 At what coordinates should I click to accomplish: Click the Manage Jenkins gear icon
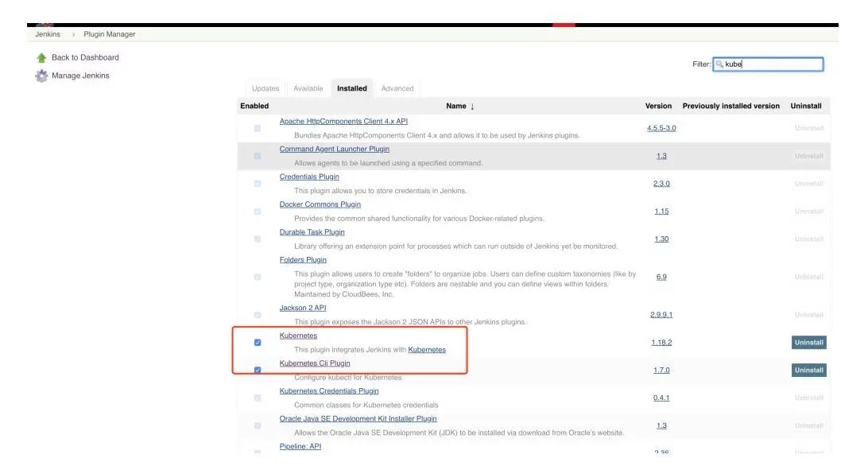41,76
